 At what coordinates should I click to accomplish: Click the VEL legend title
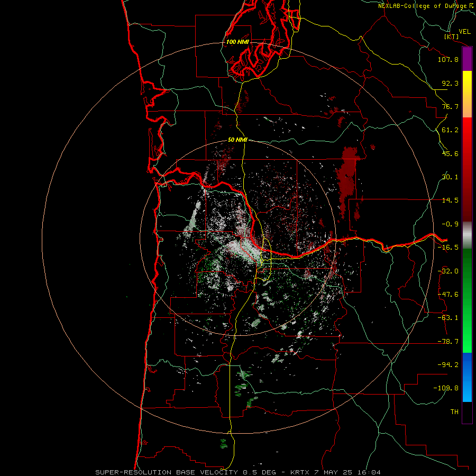(465, 32)
